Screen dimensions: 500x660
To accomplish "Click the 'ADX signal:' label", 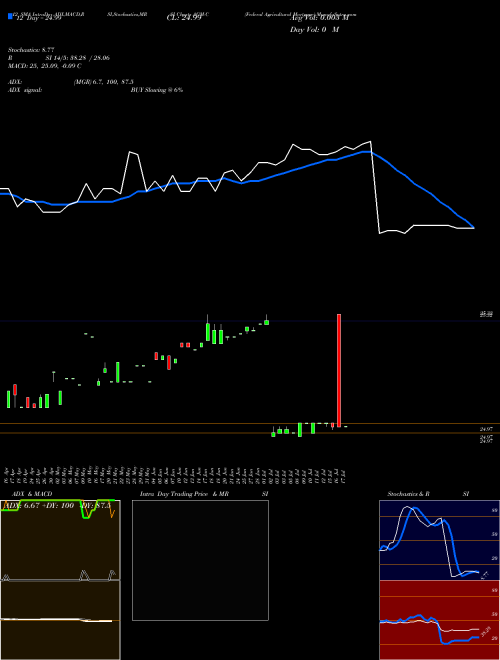I will tap(25, 90).
